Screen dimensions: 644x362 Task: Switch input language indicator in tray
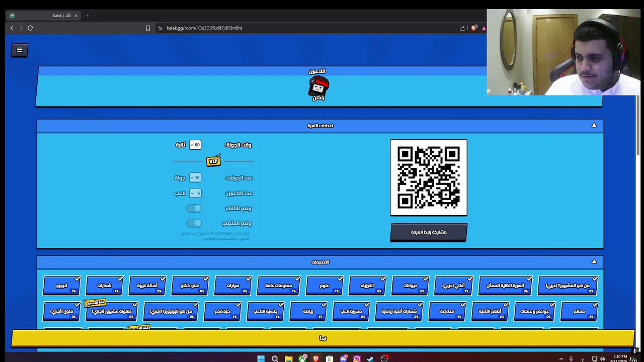point(583,358)
